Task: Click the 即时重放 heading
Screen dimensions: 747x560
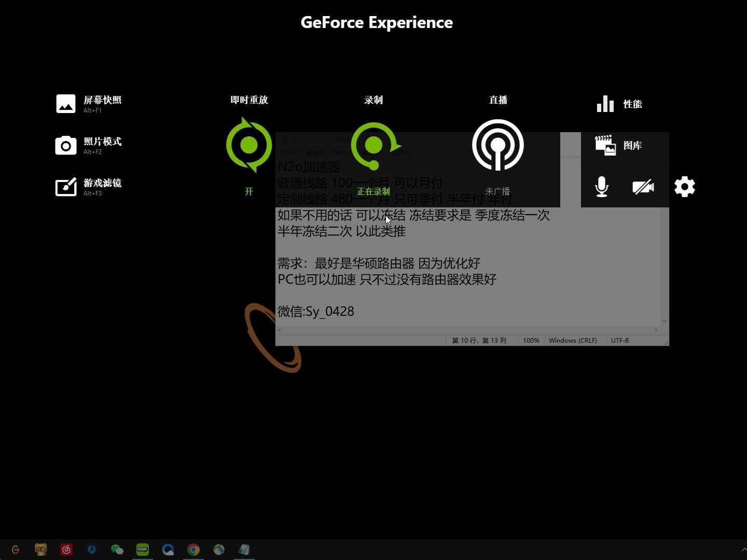Action: pyautogui.click(x=249, y=100)
